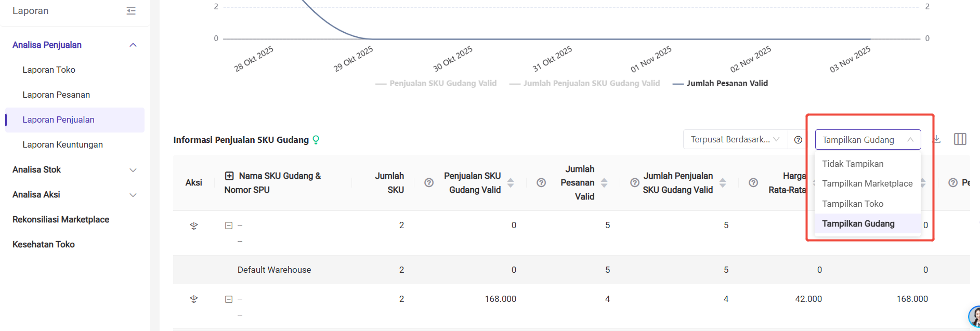The image size is (980, 331).
Task: Sort by Jumlah Pesanan Valid column
Action: (x=604, y=183)
